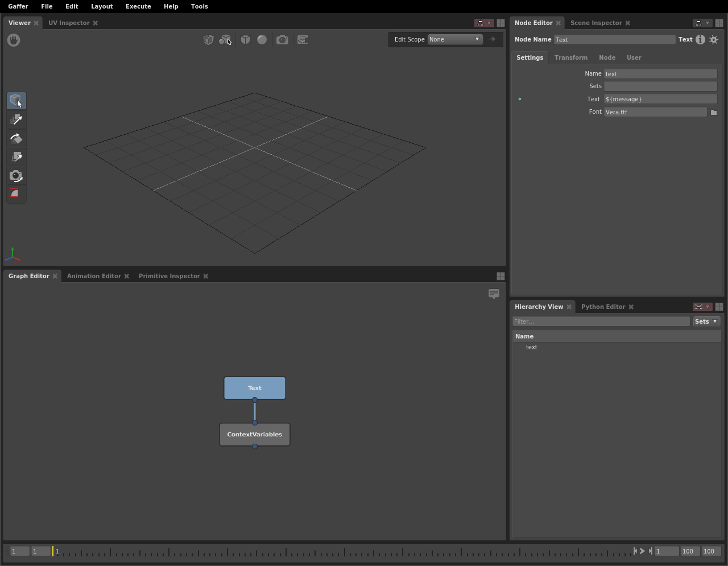Click the gear icon beside node name

point(714,40)
